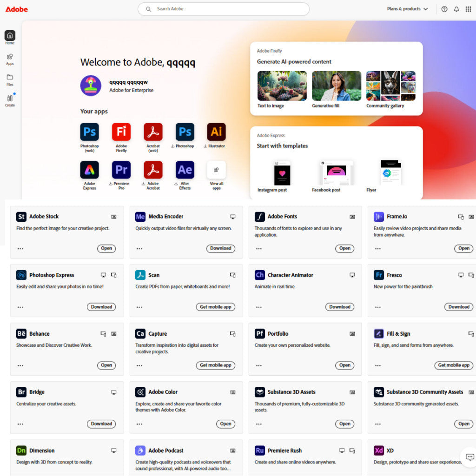
Task: Click the Dimension card title
Action: pos(42,450)
